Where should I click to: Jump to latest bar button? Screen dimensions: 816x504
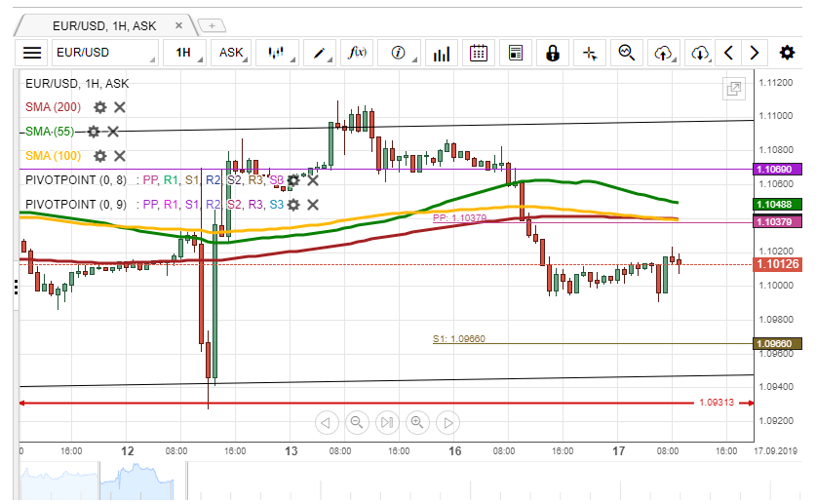click(387, 422)
